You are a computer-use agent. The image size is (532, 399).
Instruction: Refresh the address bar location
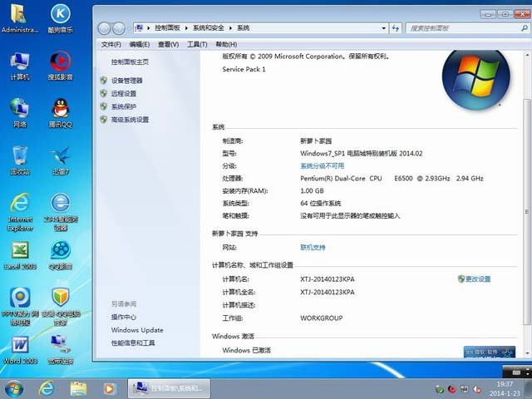[396, 28]
